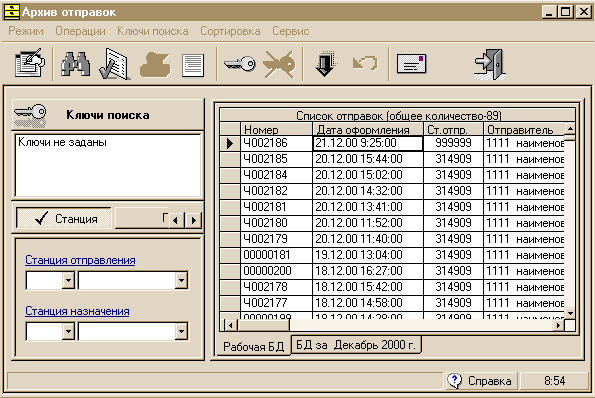Click date cell 18.12.00 15:42:00
The height and width of the screenshot is (398, 595).
tap(368, 286)
